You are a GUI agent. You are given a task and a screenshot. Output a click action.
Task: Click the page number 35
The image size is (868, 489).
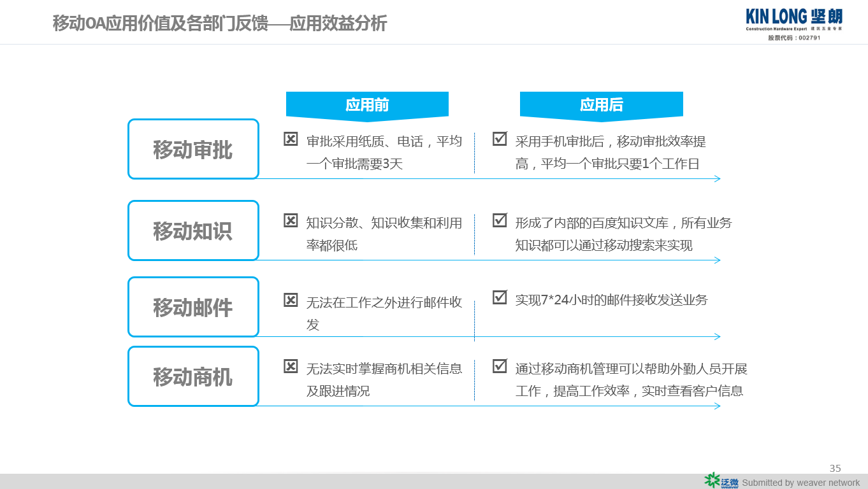click(x=835, y=467)
